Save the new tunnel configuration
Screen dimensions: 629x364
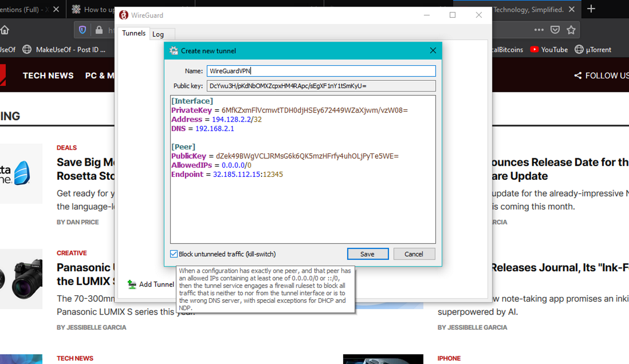[x=368, y=254]
